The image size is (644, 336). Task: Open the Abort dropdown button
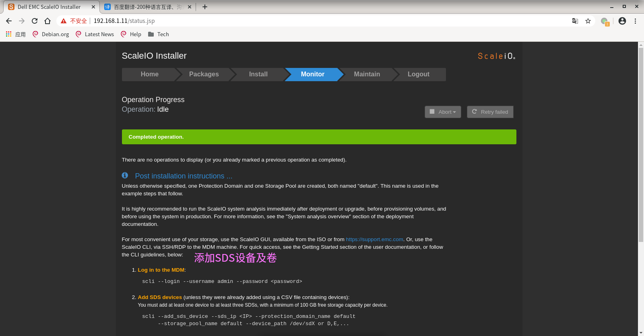pyautogui.click(x=443, y=112)
